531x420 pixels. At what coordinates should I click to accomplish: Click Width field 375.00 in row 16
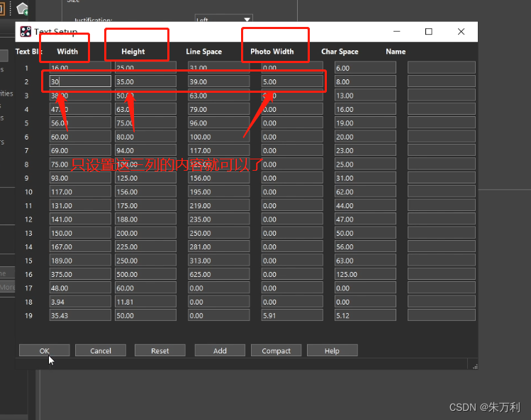click(x=80, y=274)
